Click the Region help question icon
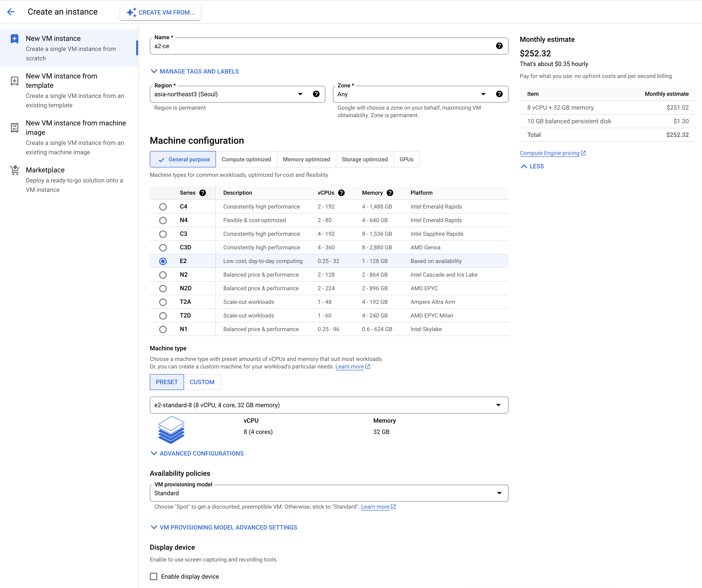 [x=316, y=94]
